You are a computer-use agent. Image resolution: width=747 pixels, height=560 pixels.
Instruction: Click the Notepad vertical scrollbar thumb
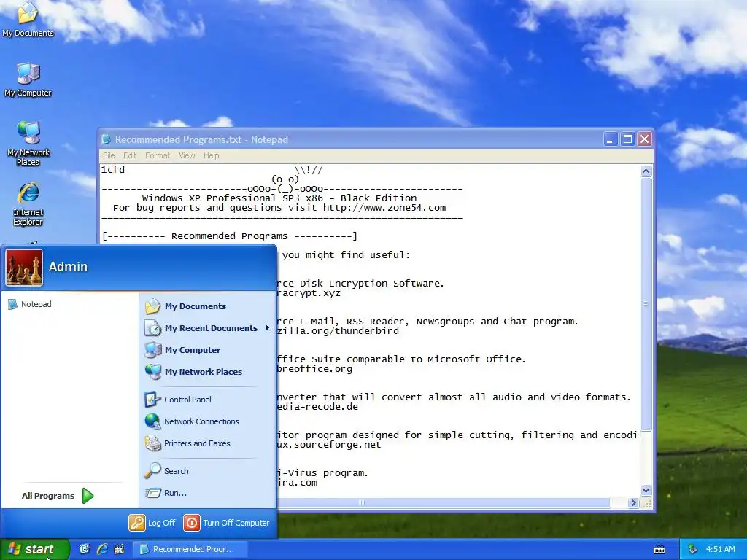coord(646,304)
